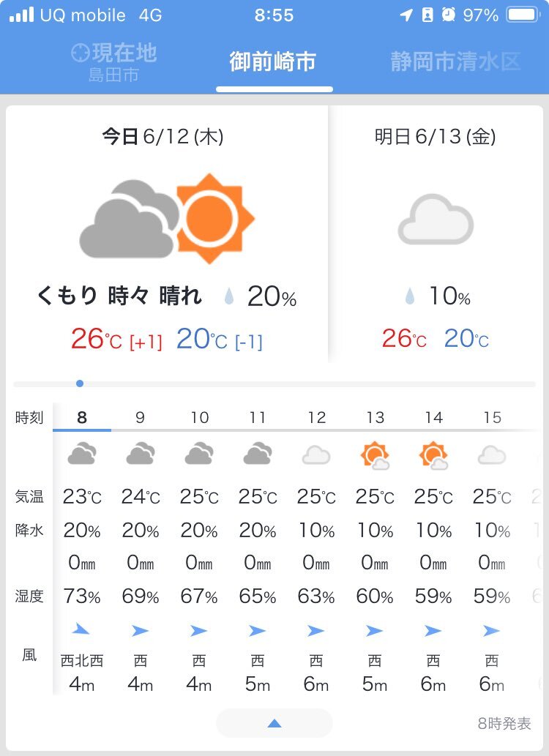Select the 13 o'clock sunny forecast icon
The height and width of the screenshot is (756, 549).
pos(375,455)
